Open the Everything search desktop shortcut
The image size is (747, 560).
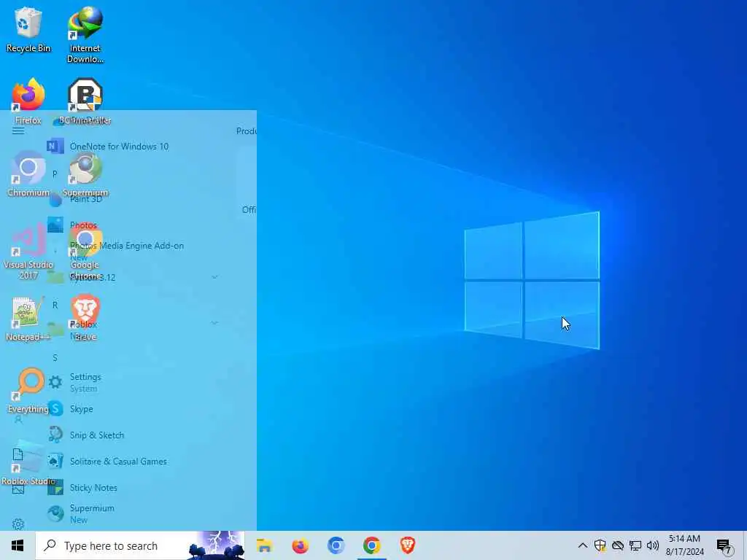point(28,391)
